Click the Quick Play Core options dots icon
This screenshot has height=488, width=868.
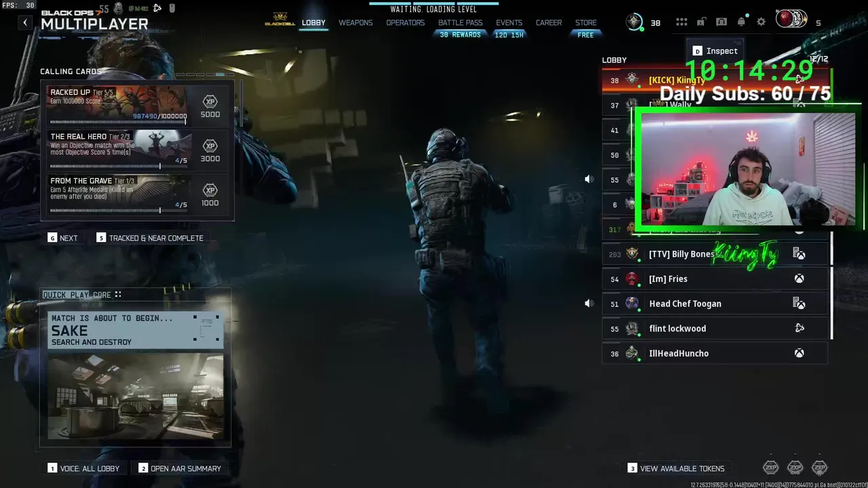(118, 295)
